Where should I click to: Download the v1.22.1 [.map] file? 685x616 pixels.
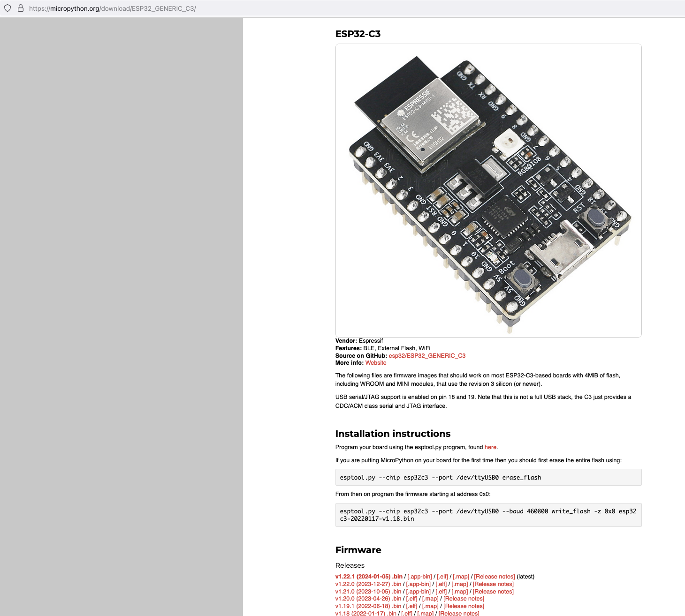tap(461, 577)
